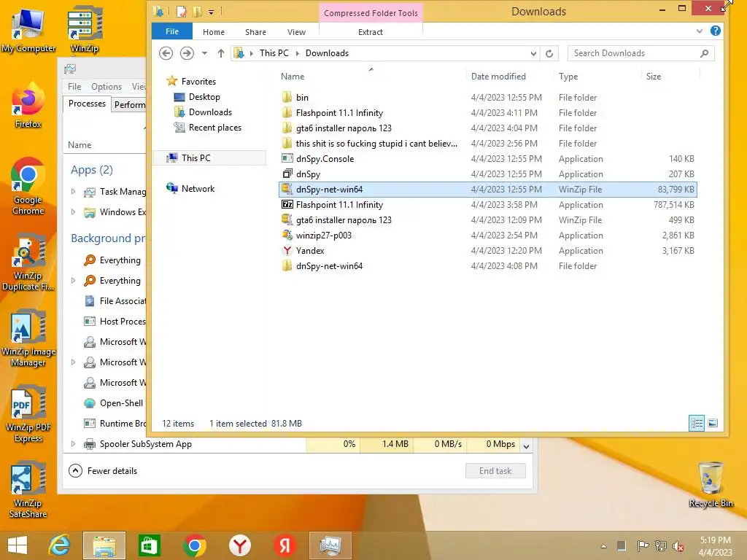This screenshot has height=560, width=747.
Task: Switch to Task Manager in taskbar
Action: coord(330,545)
